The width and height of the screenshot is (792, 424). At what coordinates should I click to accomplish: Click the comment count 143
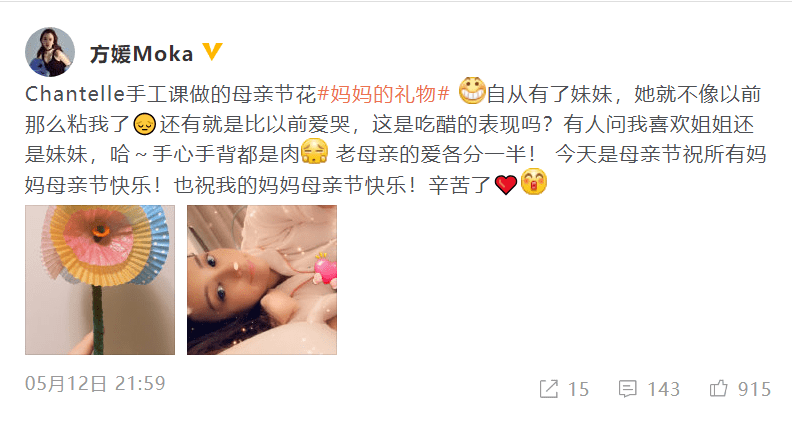point(664,389)
